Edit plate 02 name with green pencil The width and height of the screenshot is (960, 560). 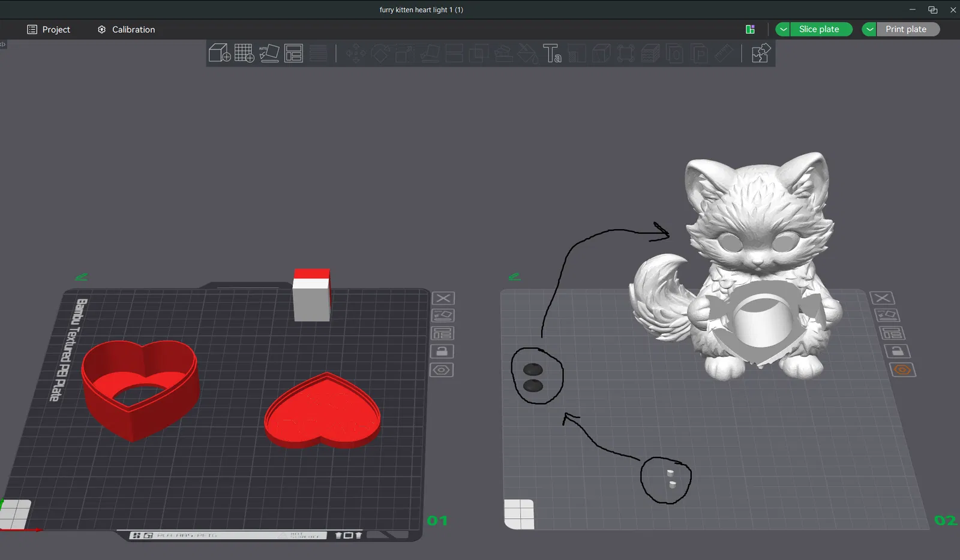(x=514, y=276)
